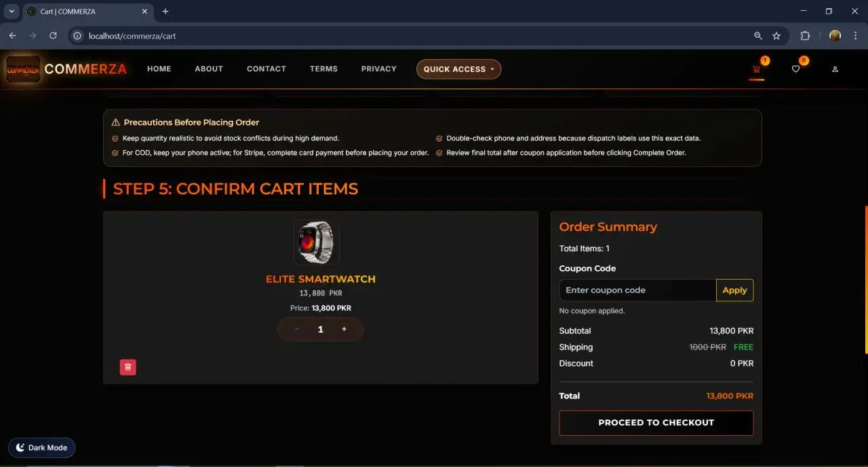
Task: Open the user account icon
Action: point(835,69)
